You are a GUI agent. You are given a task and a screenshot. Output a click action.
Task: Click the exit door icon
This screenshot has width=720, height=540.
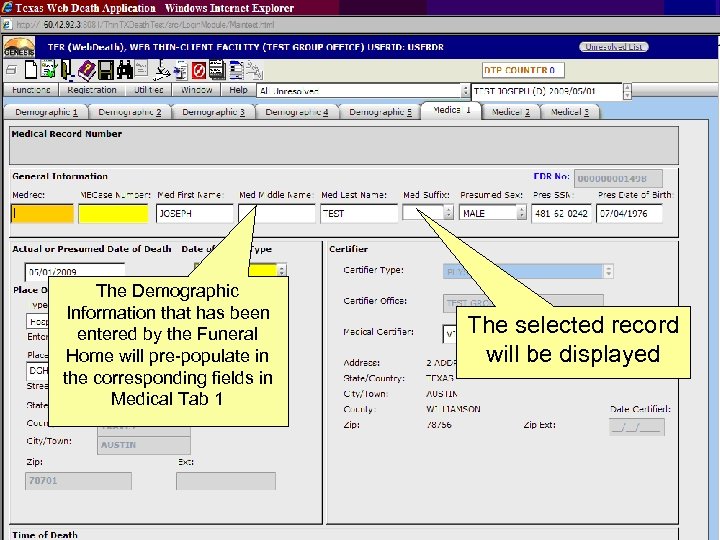point(67,70)
